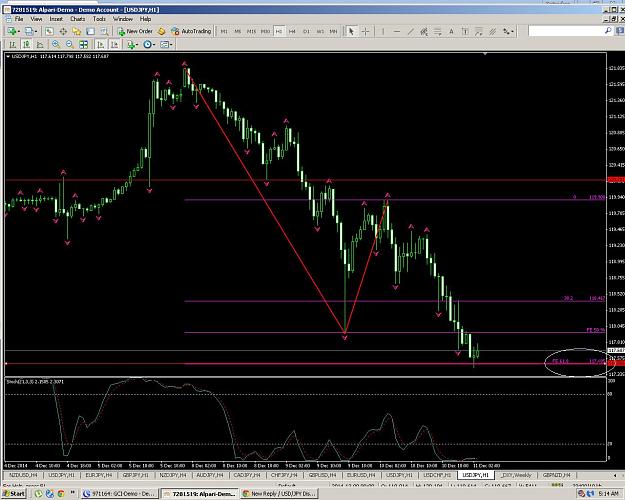This screenshot has width=625, height=500.
Task: Open the Charts menu
Action: click(77, 19)
